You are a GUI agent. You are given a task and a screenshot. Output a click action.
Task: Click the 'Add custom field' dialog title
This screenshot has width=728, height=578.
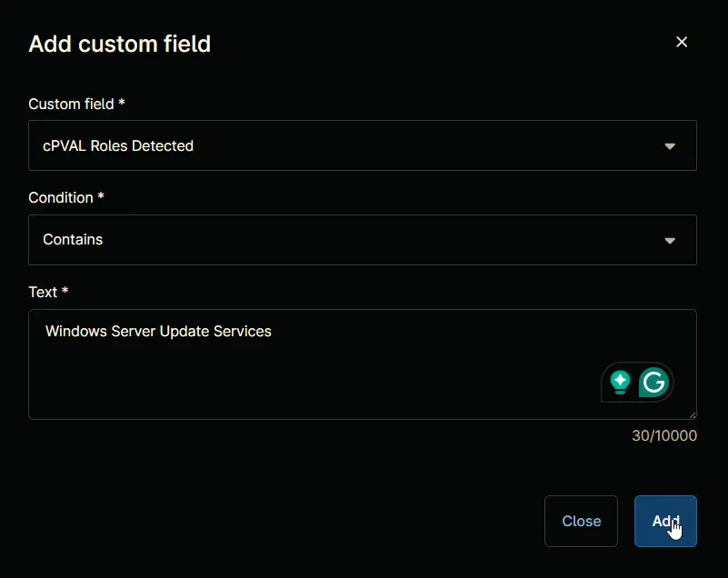tap(120, 44)
